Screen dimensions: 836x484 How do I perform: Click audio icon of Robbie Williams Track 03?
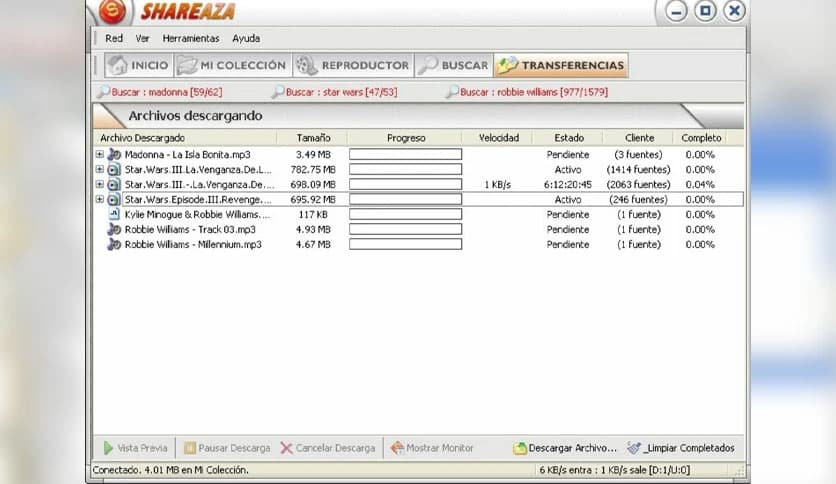pos(114,229)
